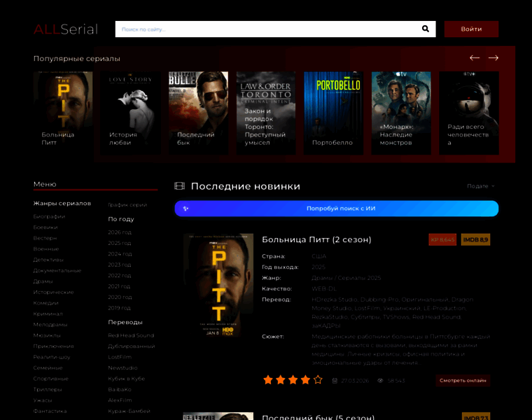532x420 pixels.
Task: Select the 2024 год filter
Action: (119, 254)
